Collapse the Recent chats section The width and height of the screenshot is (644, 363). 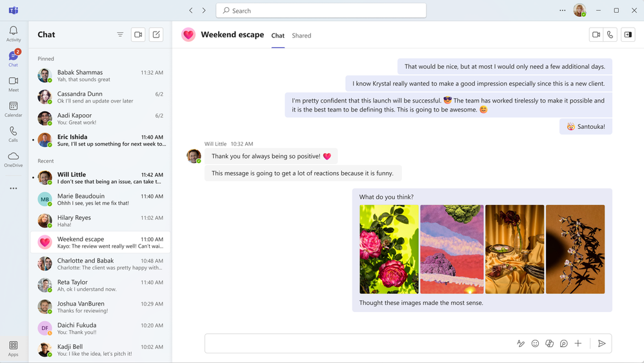[46, 161]
